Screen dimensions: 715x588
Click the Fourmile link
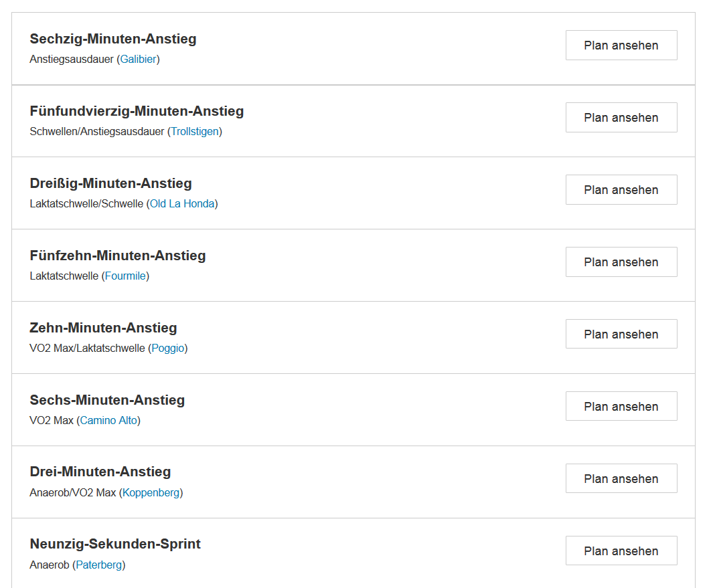click(125, 276)
